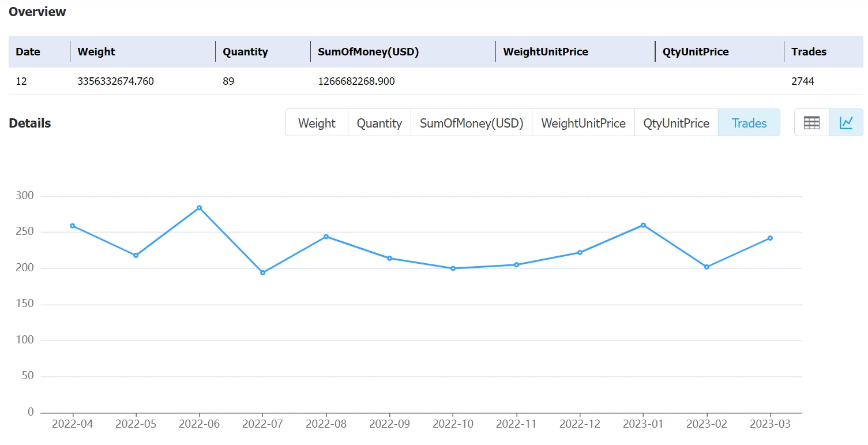
Task: Switch to table view icon
Action: pyautogui.click(x=811, y=123)
